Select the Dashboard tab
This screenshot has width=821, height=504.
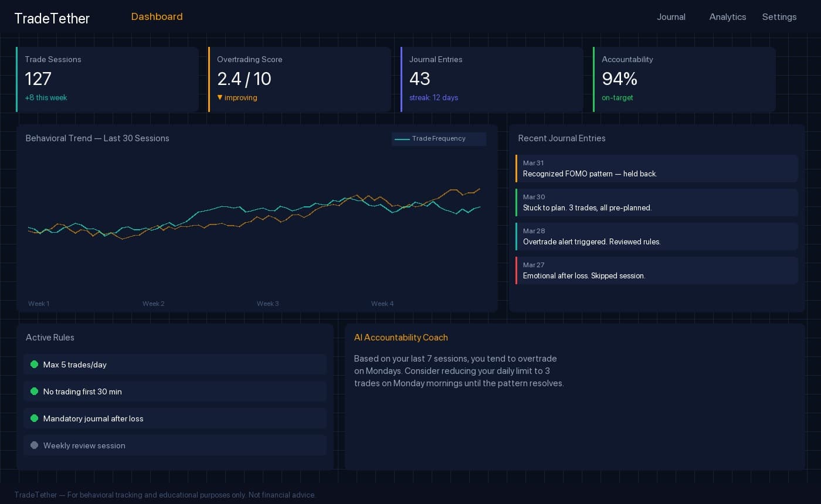(157, 16)
